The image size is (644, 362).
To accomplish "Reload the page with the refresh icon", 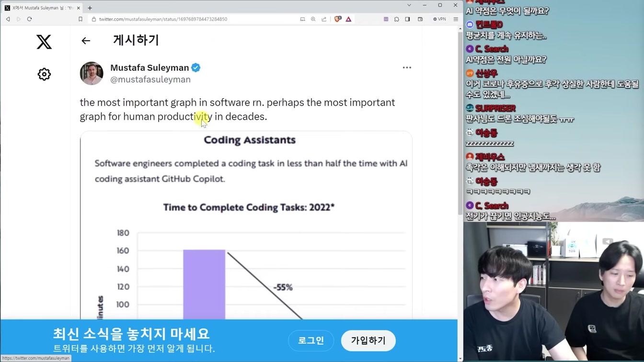I will pyautogui.click(x=29, y=19).
